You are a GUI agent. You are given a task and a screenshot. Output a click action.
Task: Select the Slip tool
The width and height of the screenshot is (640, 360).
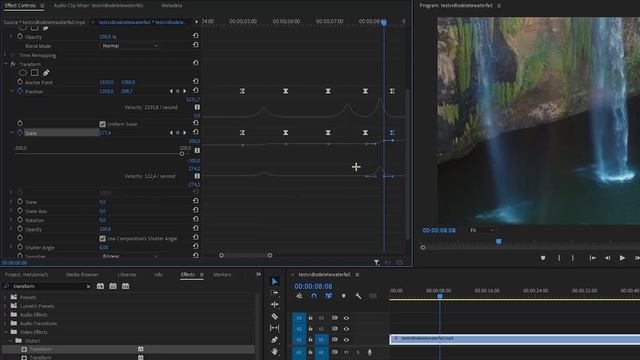274,328
